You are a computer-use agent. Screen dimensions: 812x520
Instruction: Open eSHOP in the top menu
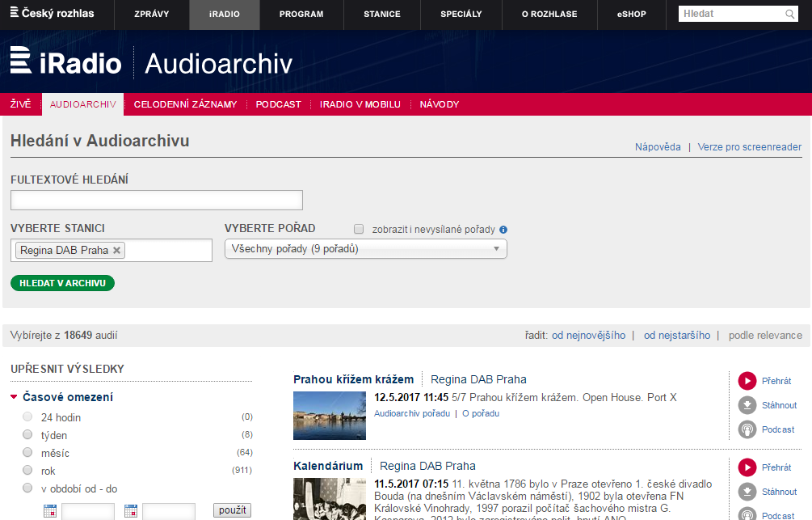pos(631,15)
